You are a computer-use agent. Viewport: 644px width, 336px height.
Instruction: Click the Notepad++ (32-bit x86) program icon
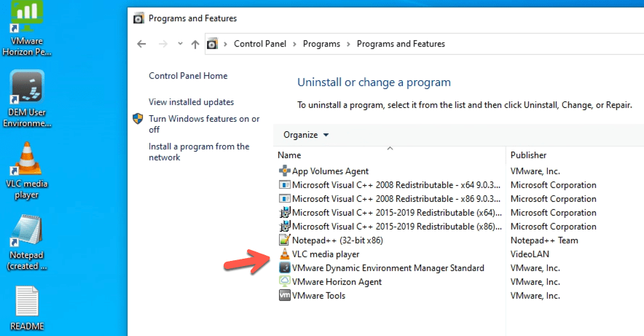pos(285,241)
